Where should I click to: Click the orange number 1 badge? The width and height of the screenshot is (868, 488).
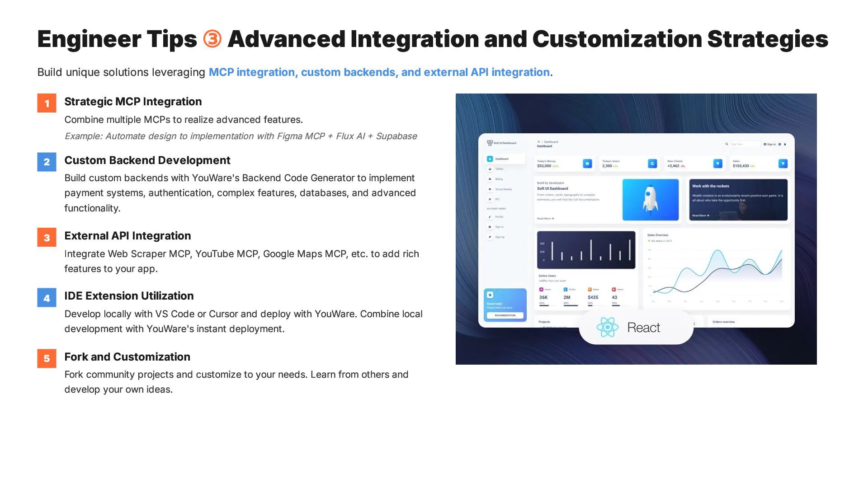(47, 103)
